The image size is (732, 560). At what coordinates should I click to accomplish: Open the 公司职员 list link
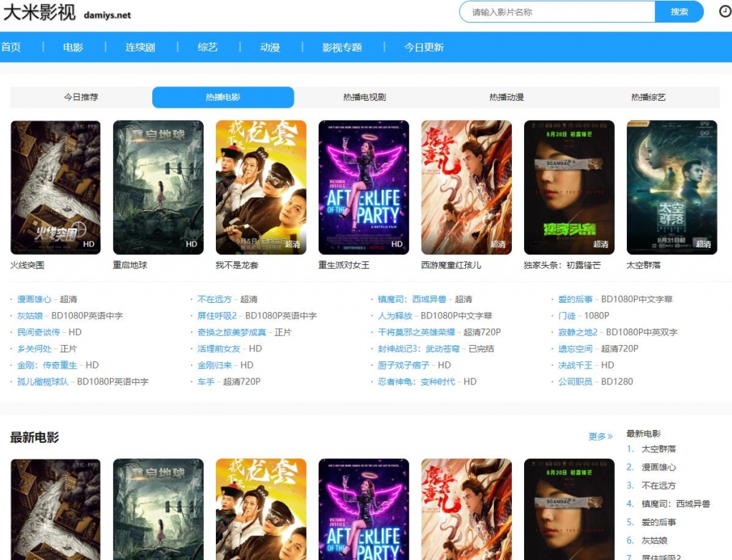pyautogui.click(x=575, y=381)
